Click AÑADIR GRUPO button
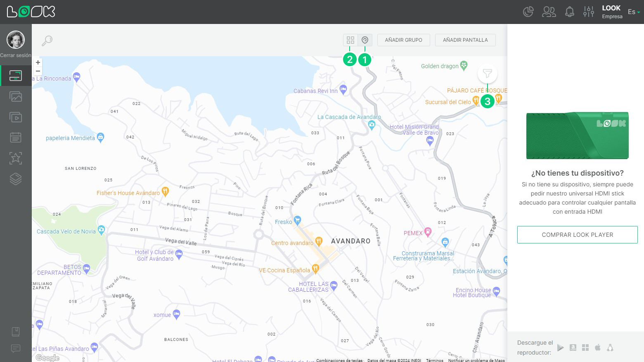This screenshot has width=644, height=362. point(404,40)
